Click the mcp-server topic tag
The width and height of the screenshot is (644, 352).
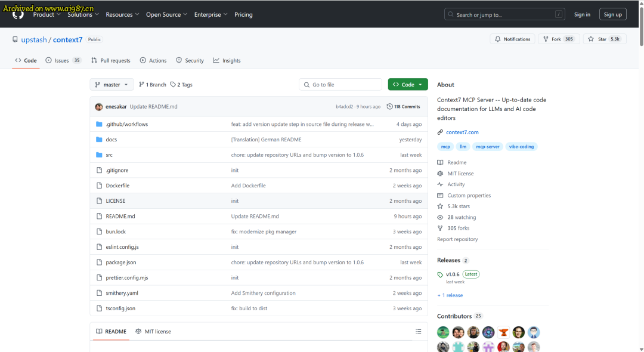point(488,147)
